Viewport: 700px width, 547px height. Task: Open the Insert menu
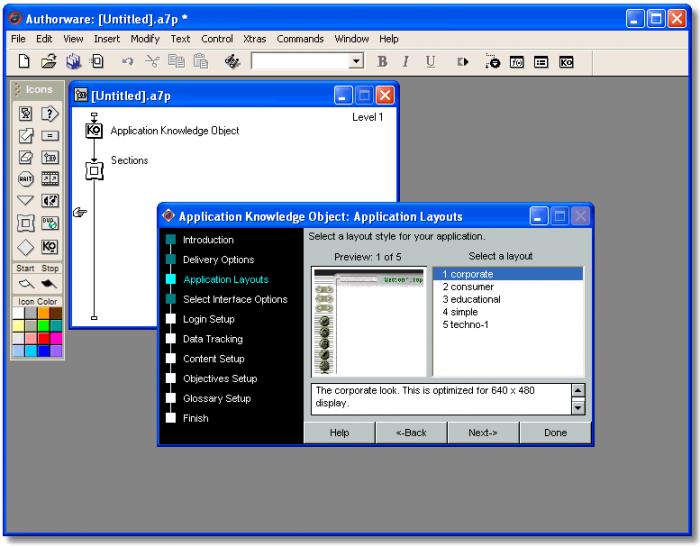107,39
